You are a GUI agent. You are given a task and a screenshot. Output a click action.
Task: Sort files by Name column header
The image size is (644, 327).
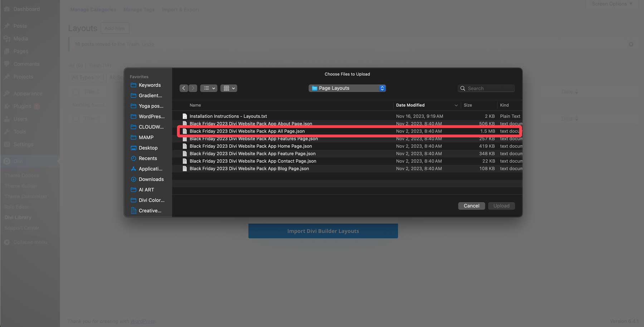195,105
